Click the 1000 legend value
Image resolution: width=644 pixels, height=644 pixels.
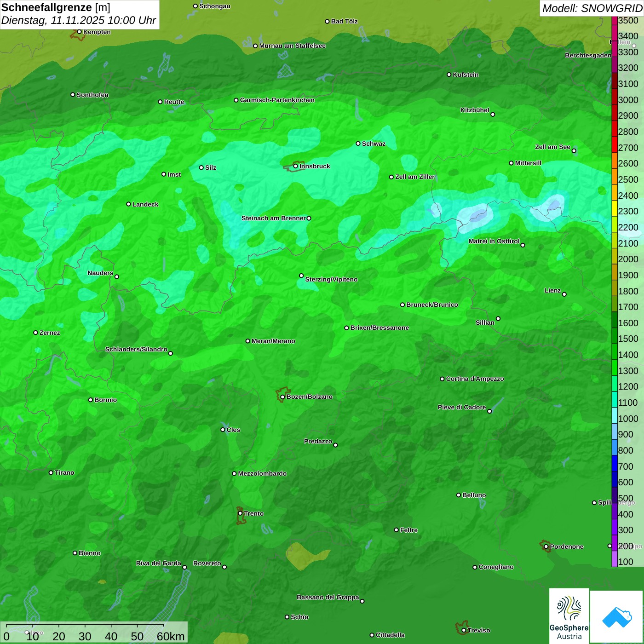pos(628,419)
